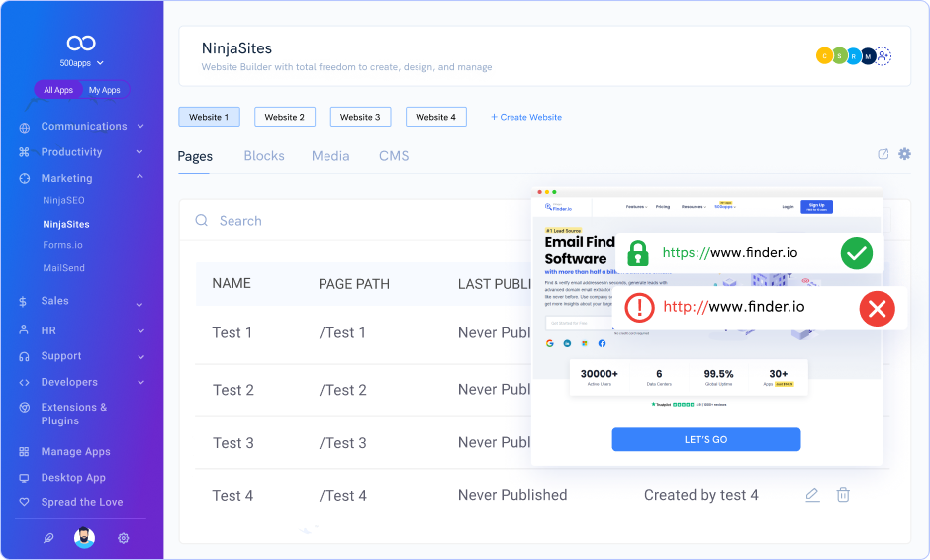Click the edit pencil for Test 4
The image size is (930, 560).
(812, 495)
